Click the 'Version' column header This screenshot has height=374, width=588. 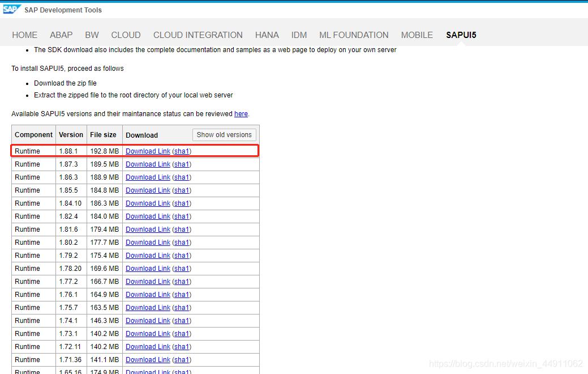(x=71, y=135)
